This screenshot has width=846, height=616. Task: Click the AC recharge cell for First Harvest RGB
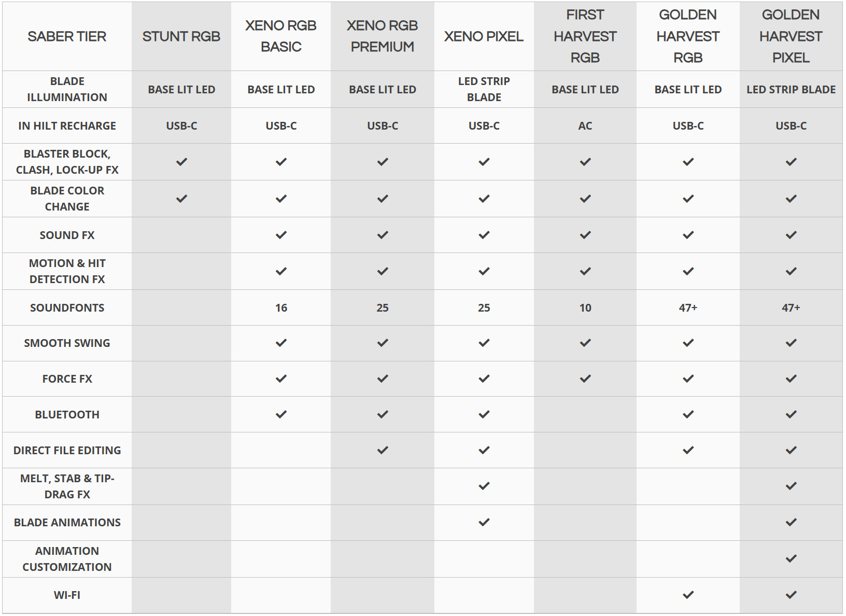coord(585,125)
